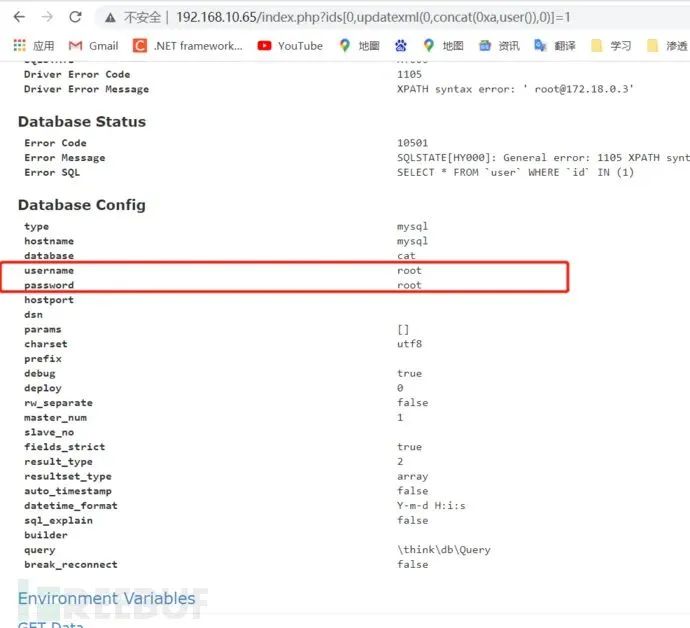Click the GET Data link
This screenshot has height=628, width=690.
(50, 624)
